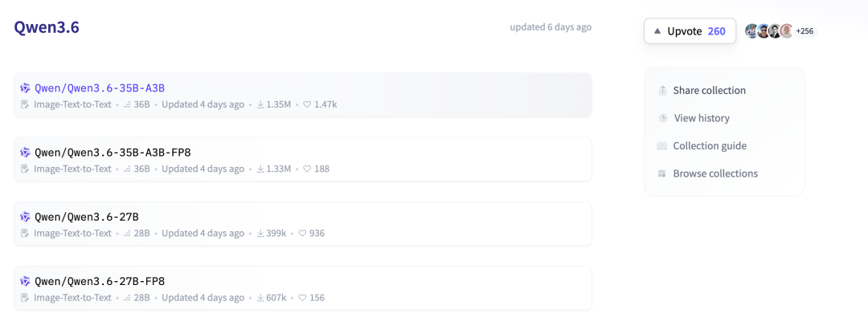Click the download icon on Qwen3.6-27B-FP8

coord(260,297)
